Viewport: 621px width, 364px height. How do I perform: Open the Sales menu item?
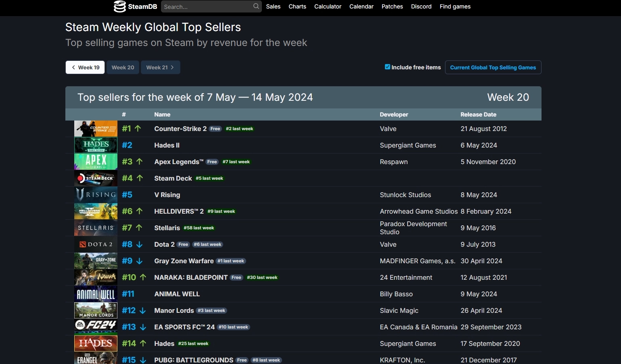tap(273, 6)
